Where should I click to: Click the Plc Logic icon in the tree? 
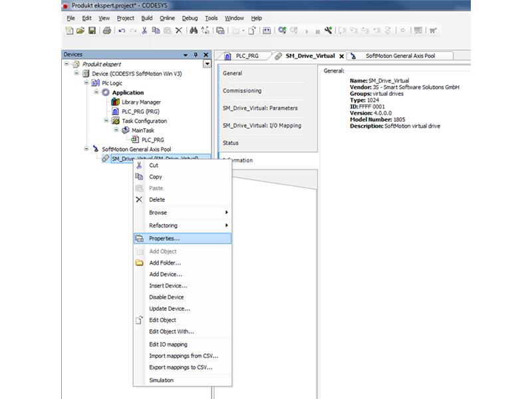coord(96,82)
